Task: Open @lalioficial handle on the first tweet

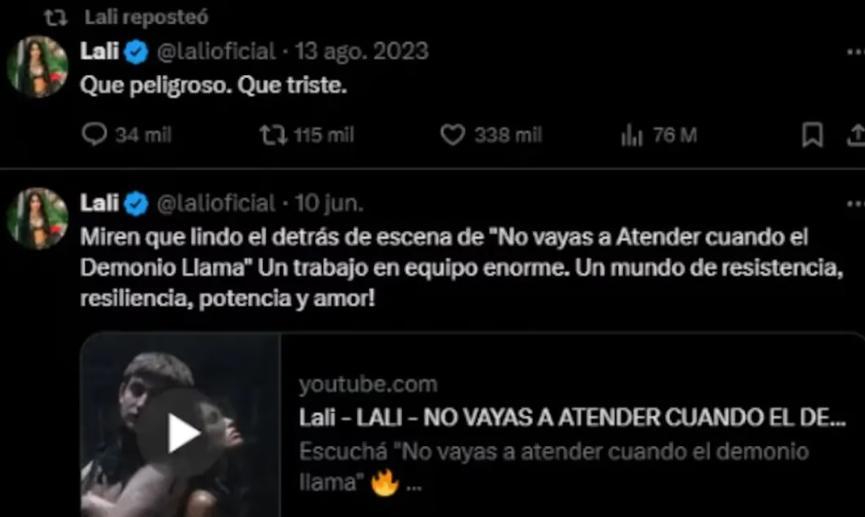Action: pyautogui.click(x=216, y=52)
